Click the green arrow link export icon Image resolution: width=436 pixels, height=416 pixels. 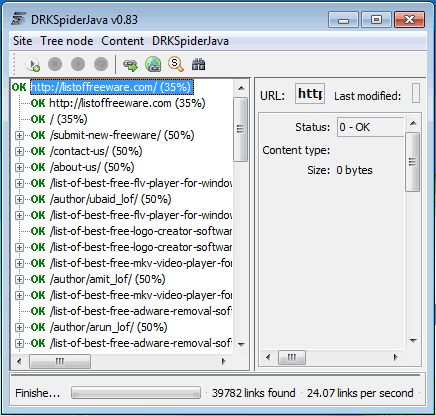click(x=130, y=64)
